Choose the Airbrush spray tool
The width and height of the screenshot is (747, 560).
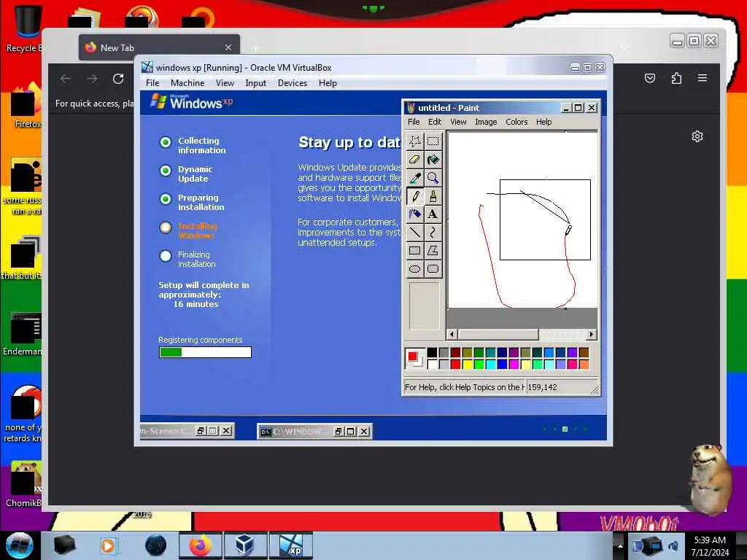click(x=414, y=214)
